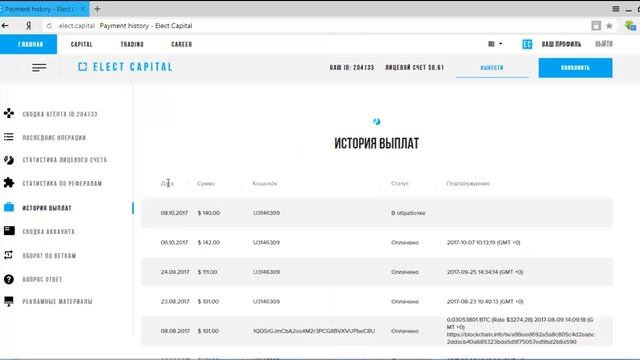Reload the page with refresh icon

tap(49, 26)
